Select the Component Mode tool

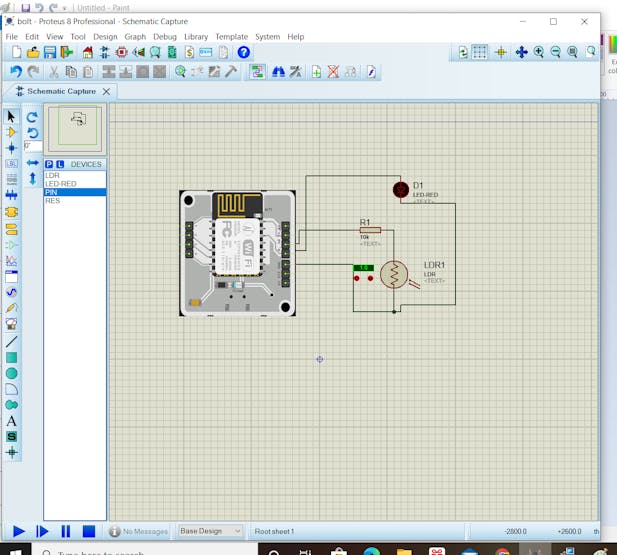(x=12, y=132)
